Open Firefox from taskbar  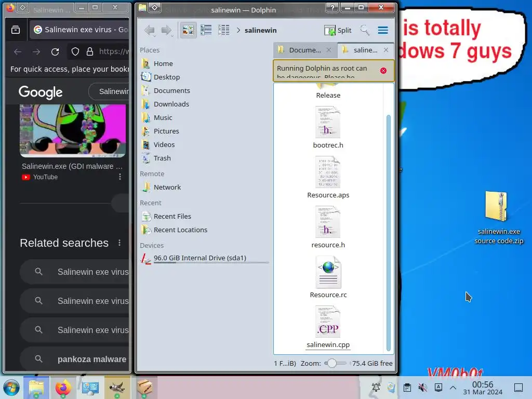pyautogui.click(x=63, y=388)
